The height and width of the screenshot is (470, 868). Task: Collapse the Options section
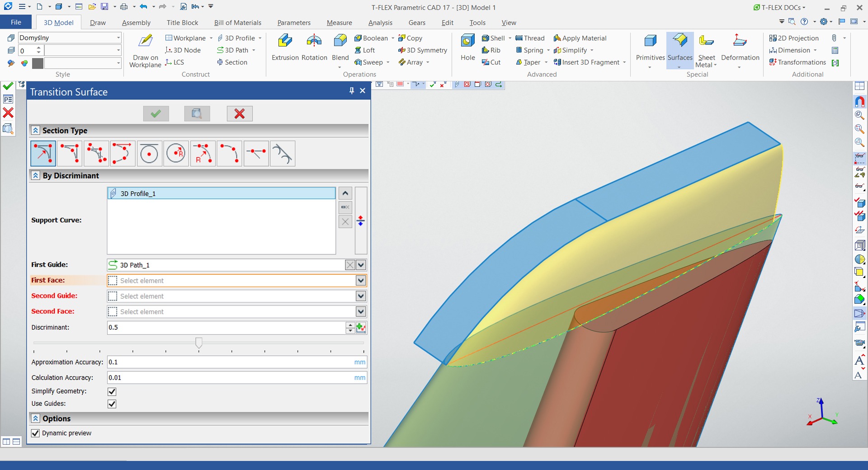pos(36,418)
